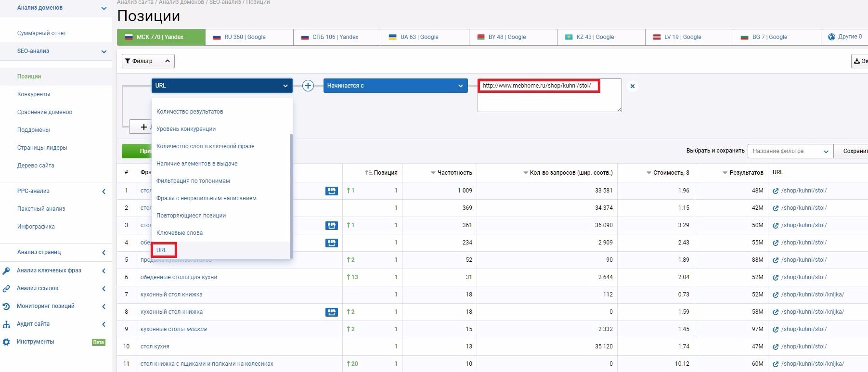Screen dimensions: 868x372
Task: Open Суммарный отчет in the sidebar
Action: [42, 33]
